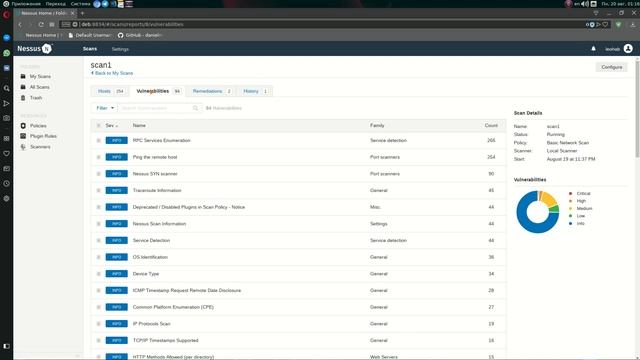Click the vulnerabilities donut chart
Image resolution: width=640 pixels, height=360 pixels.
tap(538, 212)
